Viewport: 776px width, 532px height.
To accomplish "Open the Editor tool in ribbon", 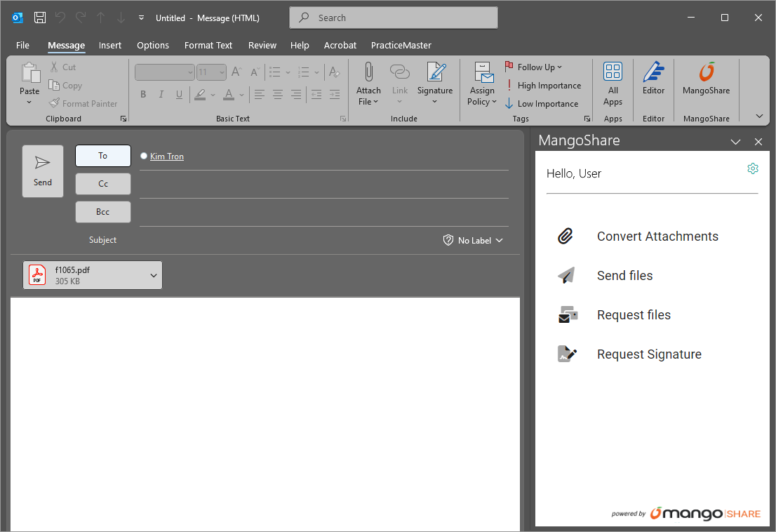I will pos(653,79).
